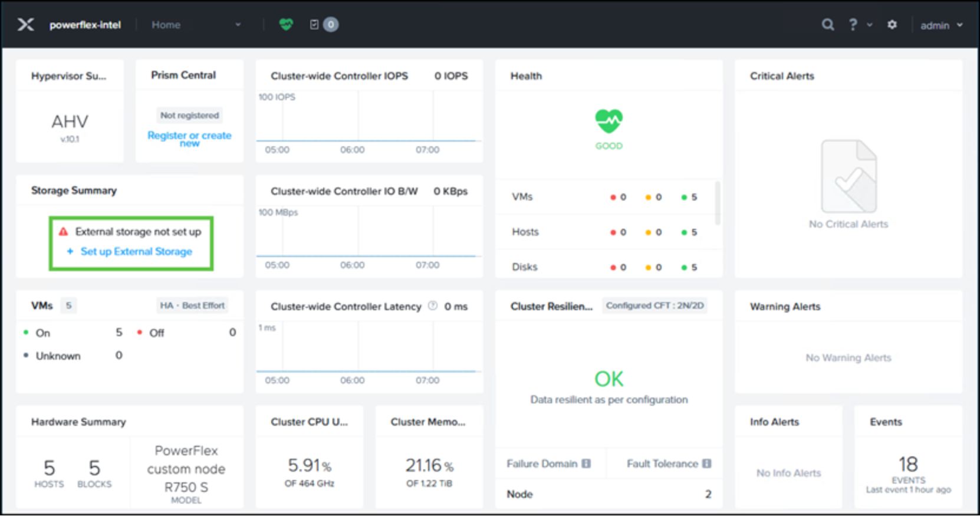980x516 pixels.
Task: Open the admin user dropdown
Action: [942, 25]
